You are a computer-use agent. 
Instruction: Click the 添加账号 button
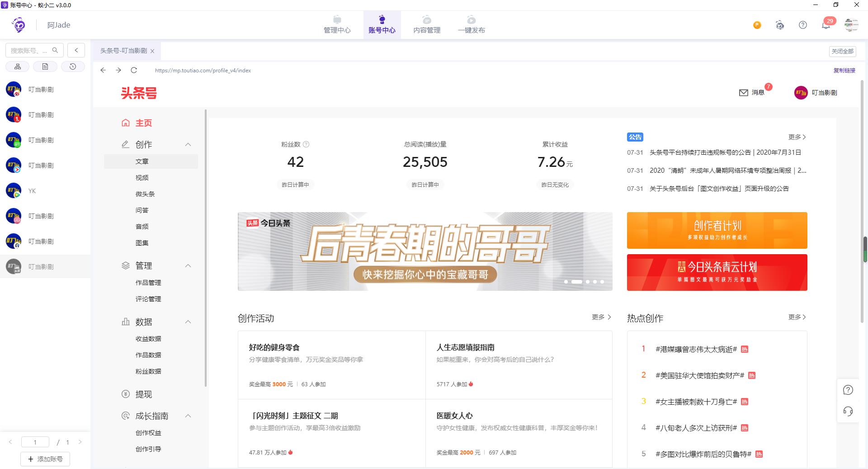tap(45, 459)
